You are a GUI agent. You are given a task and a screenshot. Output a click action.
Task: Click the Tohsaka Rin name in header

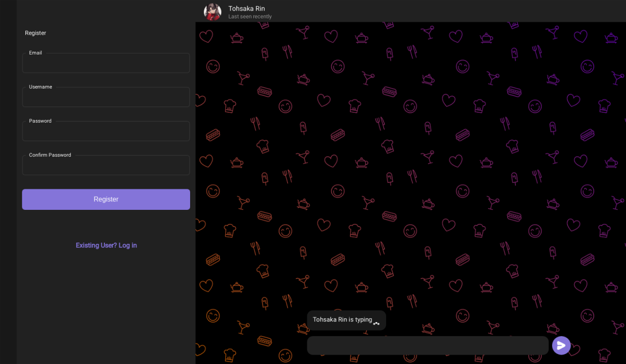(246, 8)
